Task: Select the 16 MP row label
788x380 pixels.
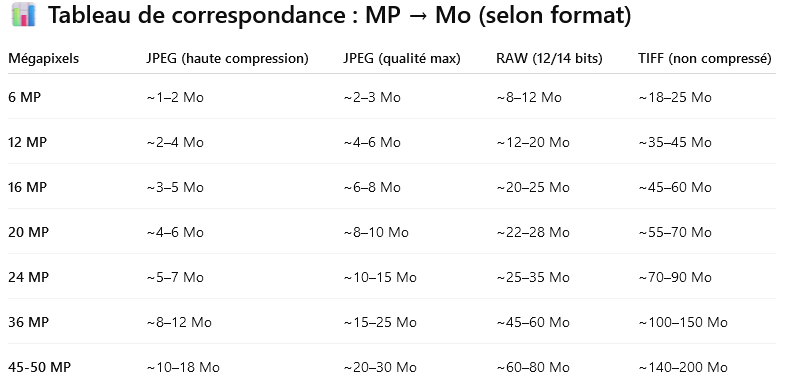Action: (x=28, y=187)
